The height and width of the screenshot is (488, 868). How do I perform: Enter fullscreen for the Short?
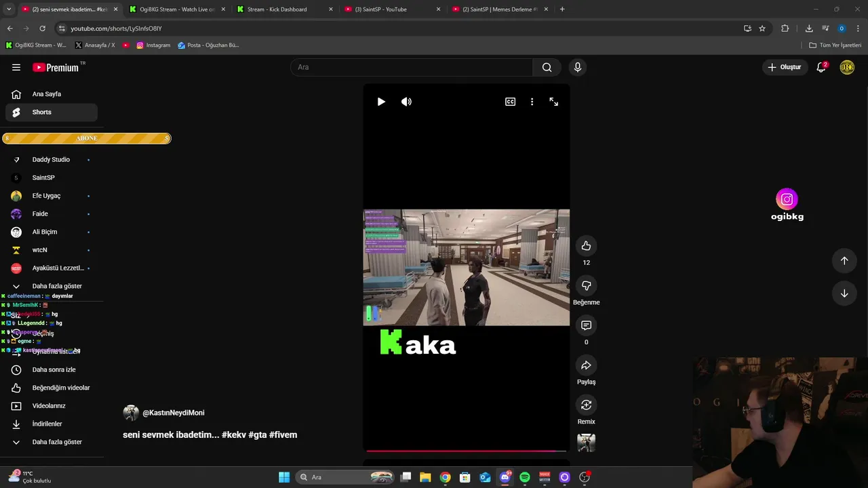pyautogui.click(x=554, y=102)
